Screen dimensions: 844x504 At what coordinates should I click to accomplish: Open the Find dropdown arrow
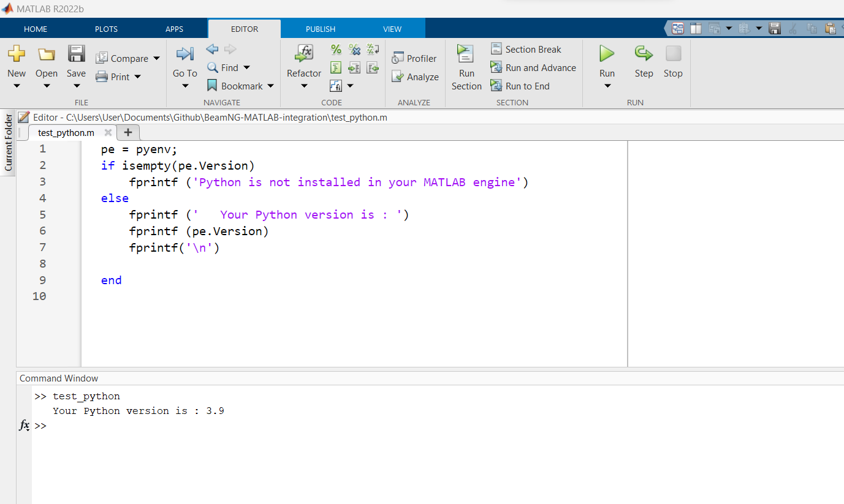pos(246,68)
